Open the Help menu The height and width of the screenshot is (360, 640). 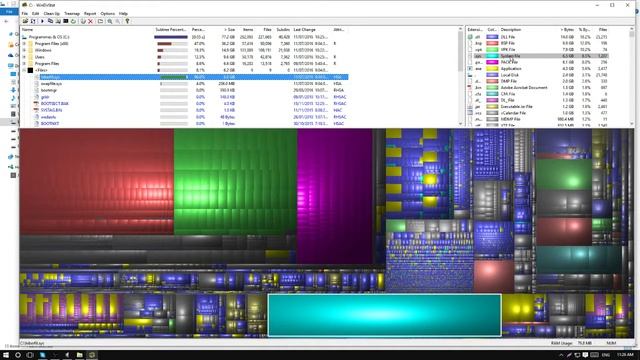[123, 13]
